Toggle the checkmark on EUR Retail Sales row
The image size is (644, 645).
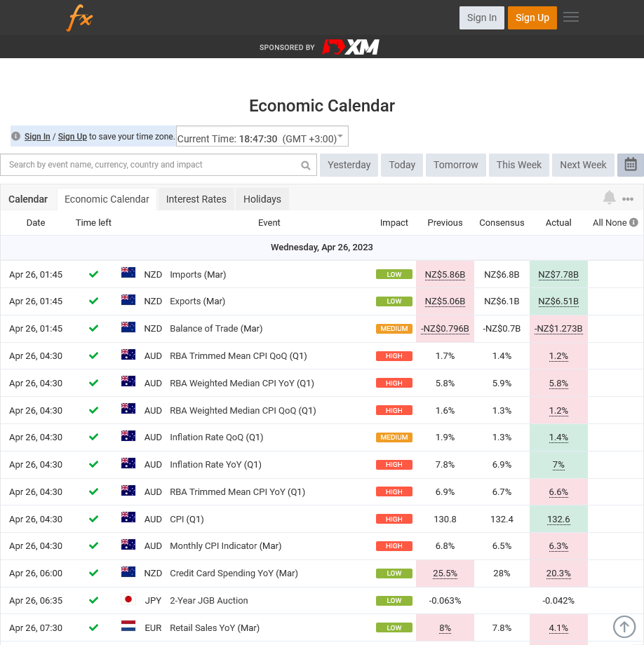coord(93,627)
